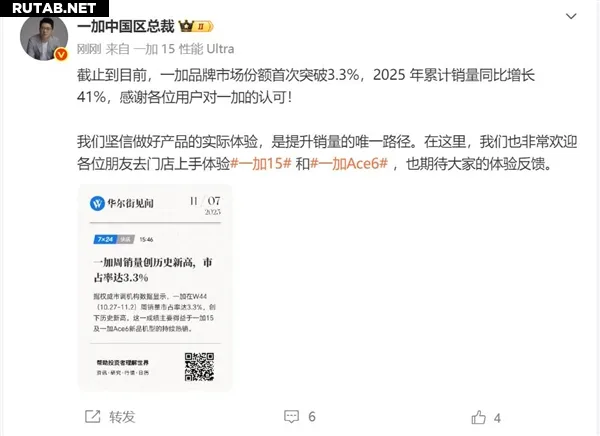The height and width of the screenshot is (436, 600).
Task: Click the repost share icon
Action: (92, 416)
